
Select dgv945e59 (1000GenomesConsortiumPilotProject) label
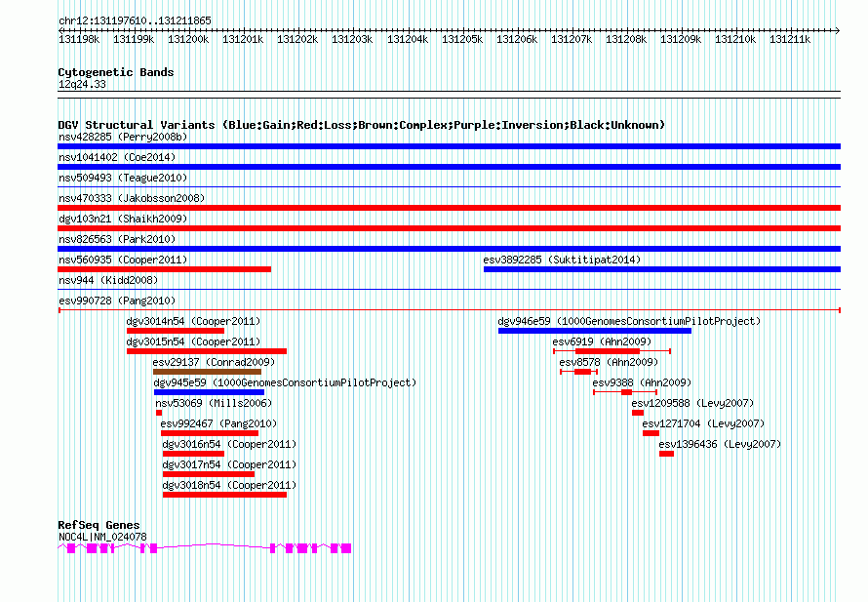pyautogui.click(x=285, y=382)
